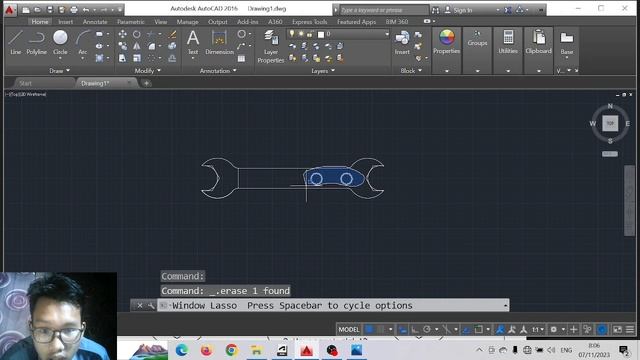The image size is (640, 360).
Task: Open the layer name dropdown list
Action: [387, 34]
